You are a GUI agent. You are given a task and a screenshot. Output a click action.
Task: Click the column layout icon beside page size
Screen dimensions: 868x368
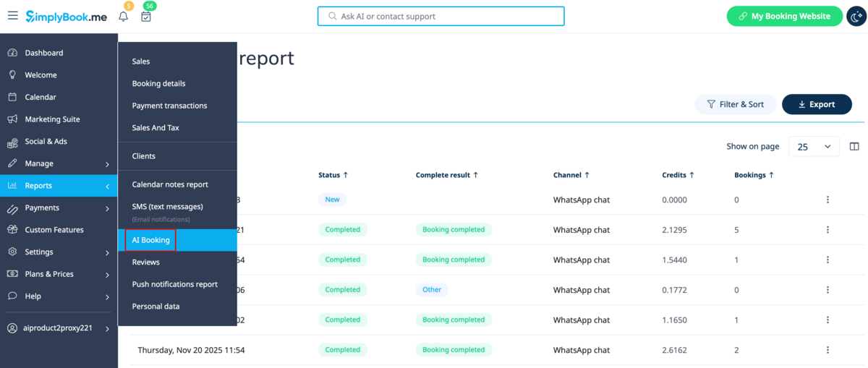point(854,146)
